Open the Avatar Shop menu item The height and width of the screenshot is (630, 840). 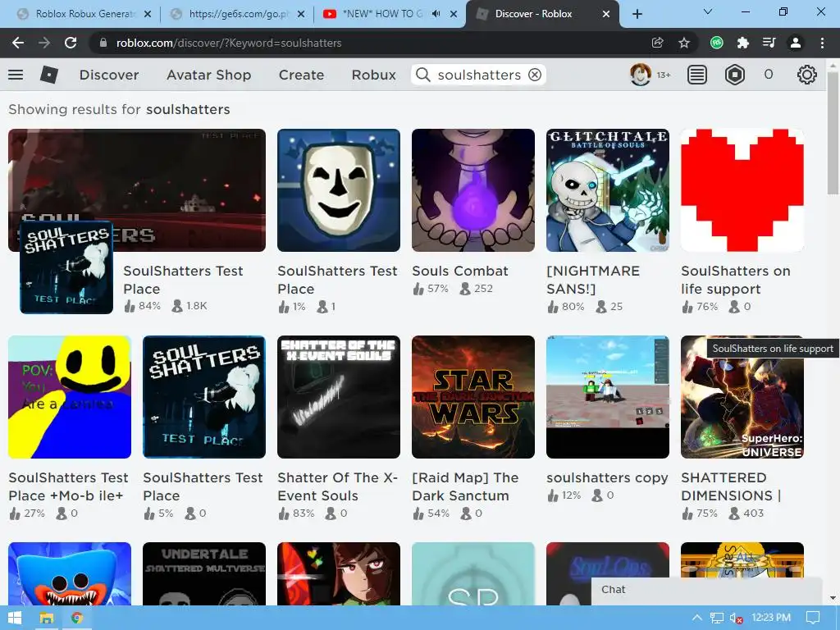(x=209, y=75)
